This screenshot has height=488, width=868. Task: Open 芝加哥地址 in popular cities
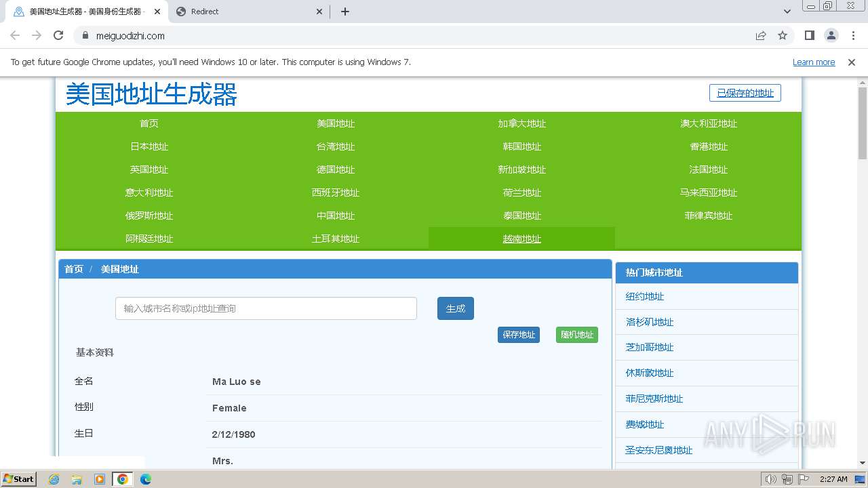tap(650, 347)
